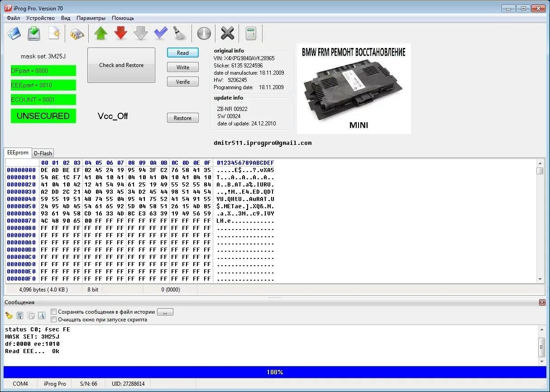Screen dimensions: 550x392
Task: Click the Read button
Action: 183,53
